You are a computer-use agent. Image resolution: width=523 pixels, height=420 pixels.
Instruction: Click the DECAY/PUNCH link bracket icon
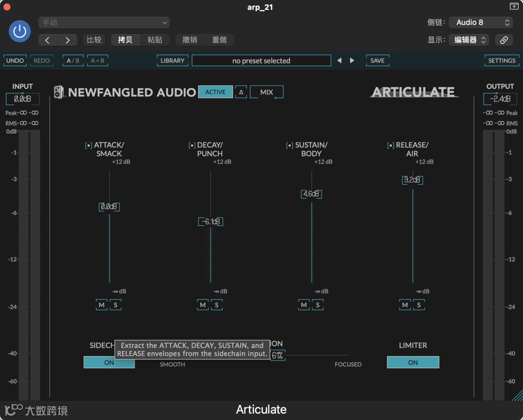[x=192, y=145]
